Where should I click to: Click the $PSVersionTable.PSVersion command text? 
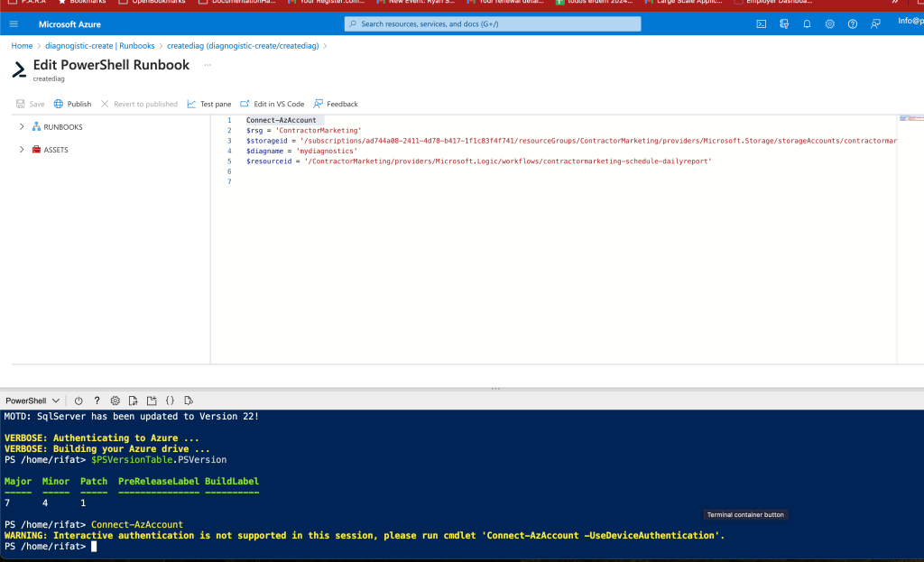[159, 459]
